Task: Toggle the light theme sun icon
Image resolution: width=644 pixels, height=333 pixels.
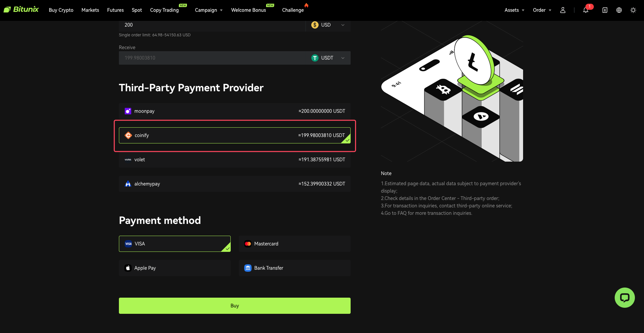Action: [x=633, y=10]
